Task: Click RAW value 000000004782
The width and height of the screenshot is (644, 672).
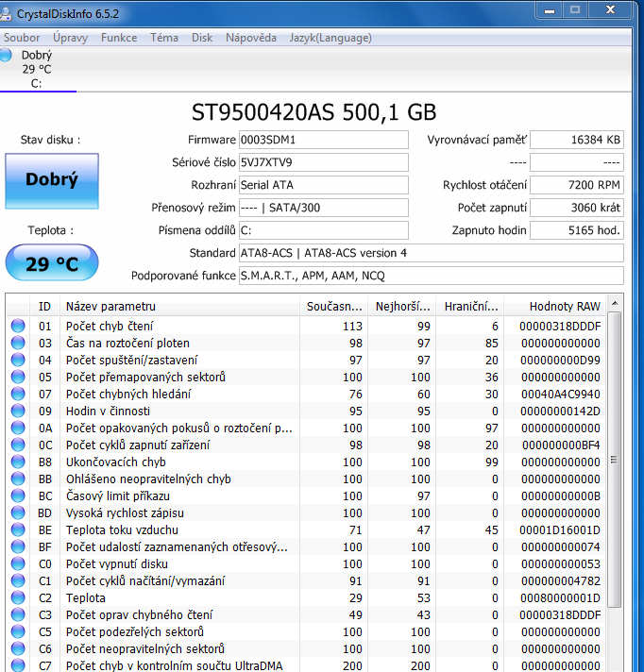Action: pyautogui.click(x=560, y=581)
